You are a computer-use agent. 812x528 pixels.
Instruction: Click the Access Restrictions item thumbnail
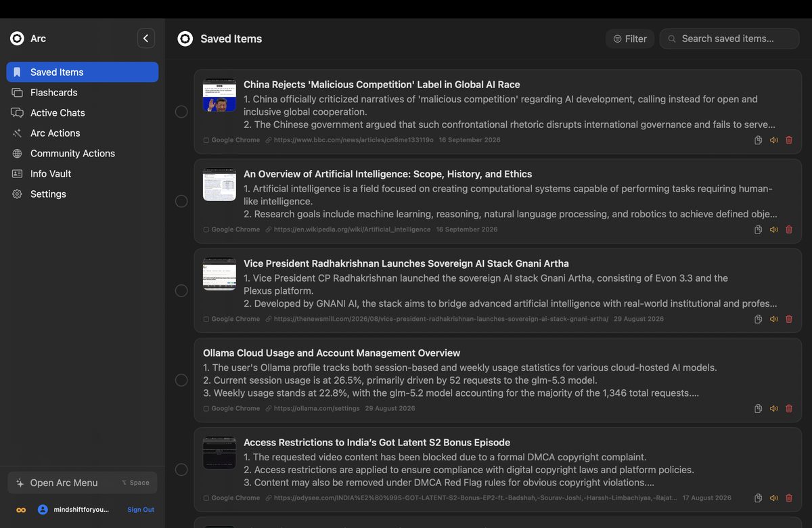219,453
